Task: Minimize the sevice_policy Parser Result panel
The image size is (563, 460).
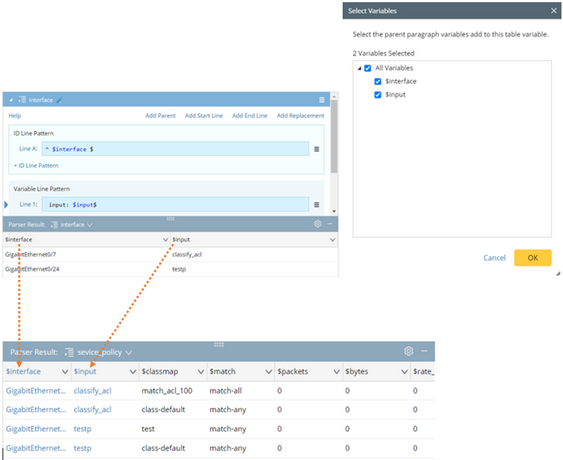Action: pyautogui.click(x=424, y=351)
